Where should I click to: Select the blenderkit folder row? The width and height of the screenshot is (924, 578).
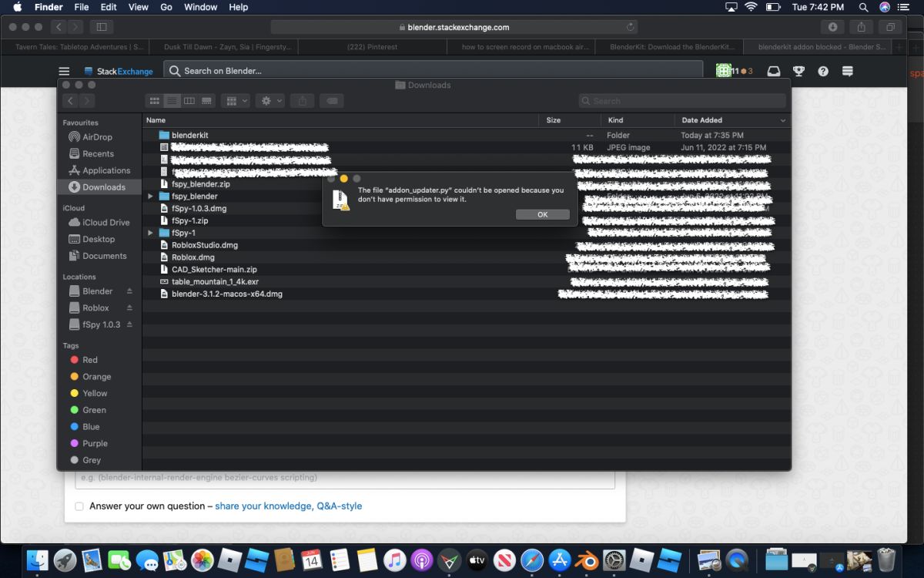coord(466,135)
